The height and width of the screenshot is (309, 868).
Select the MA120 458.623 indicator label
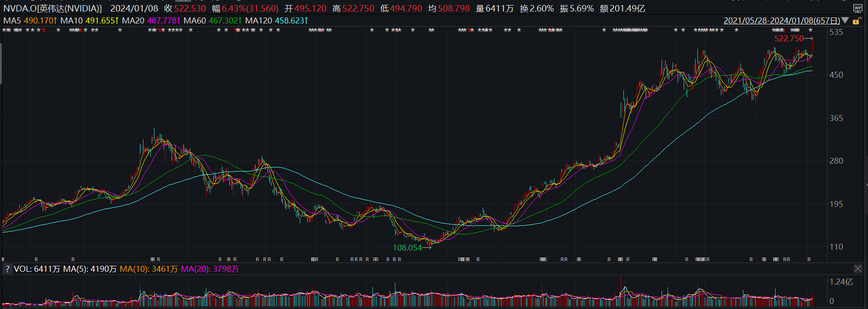[x=277, y=21]
